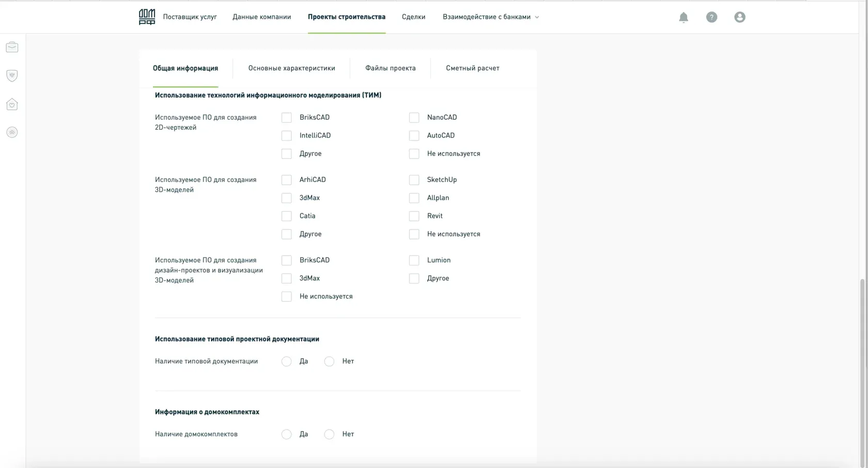Click the round people icon in the sidebar
Screen dimensions: 868x468
(x=12, y=132)
